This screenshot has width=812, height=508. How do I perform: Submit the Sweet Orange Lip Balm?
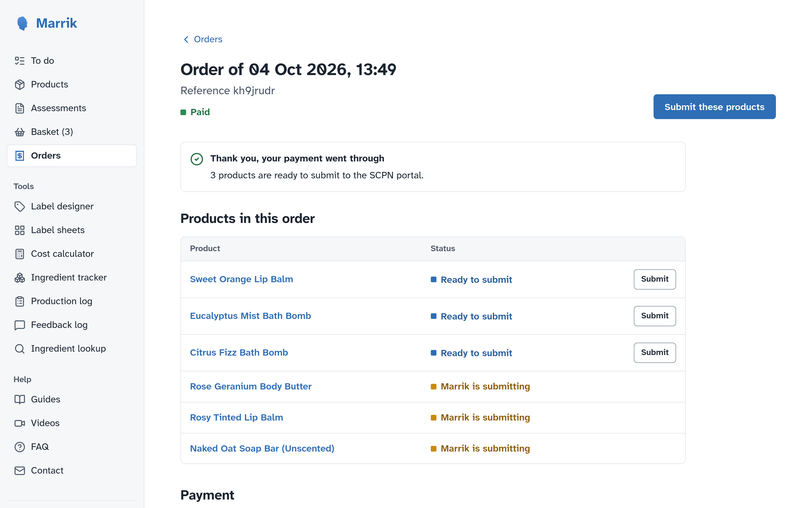[x=654, y=279]
